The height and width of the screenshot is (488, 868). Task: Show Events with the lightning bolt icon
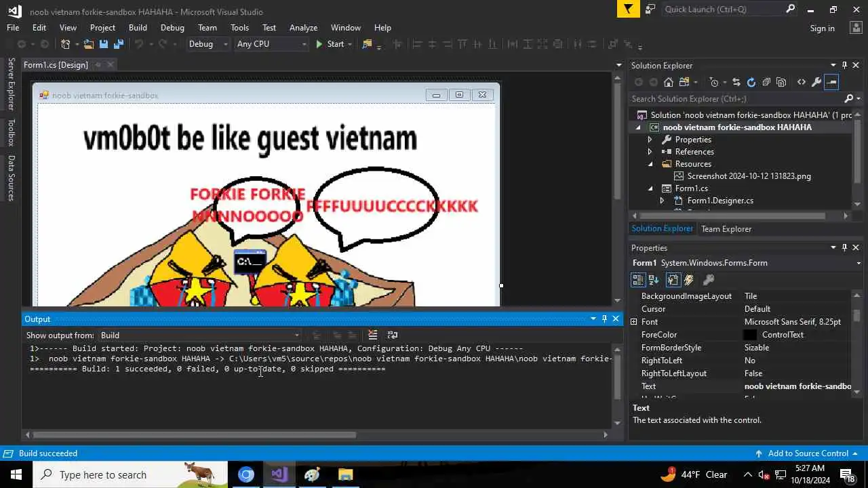[x=689, y=279]
